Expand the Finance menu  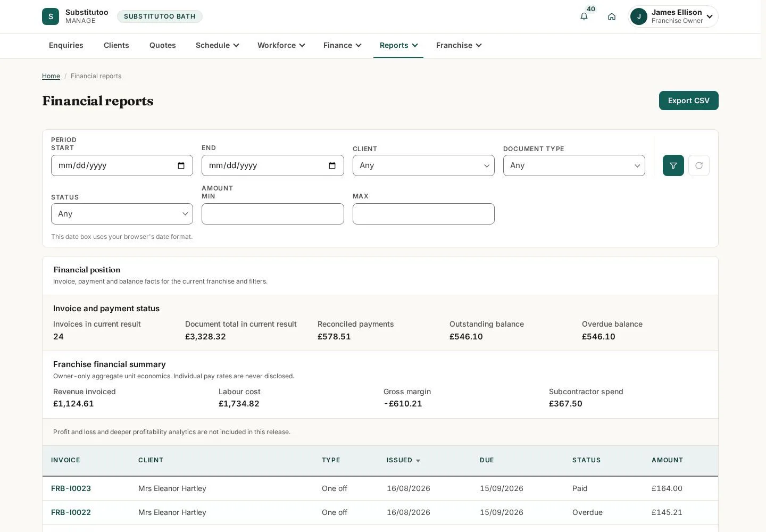342,45
